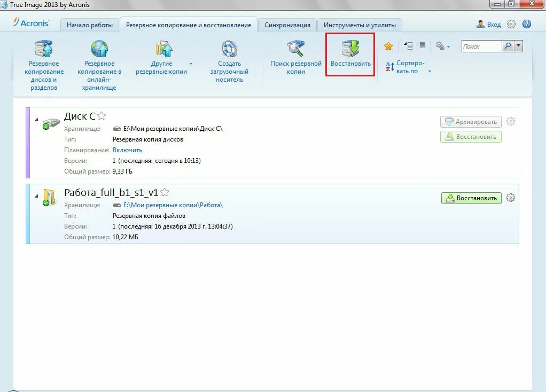Click the search magnifier button
Image resolution: width=546 pixels, height=392 pixels.
(x=508, y=46)
